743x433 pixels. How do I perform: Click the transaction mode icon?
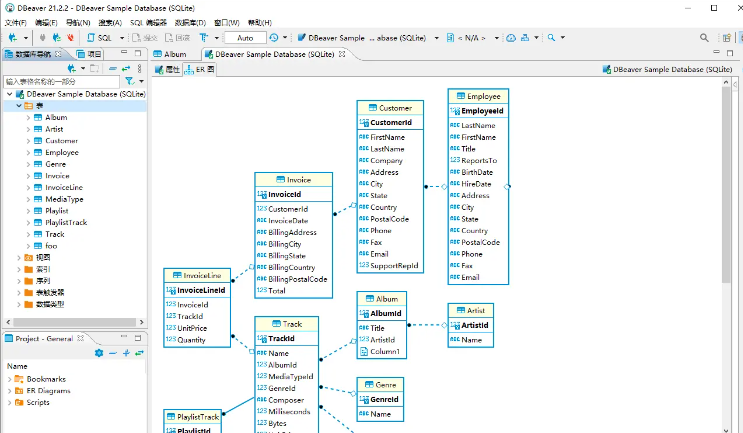[x=204, y=37]
